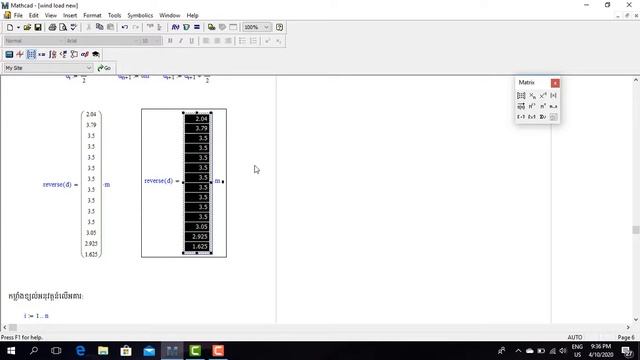This screenshot has height=360, width=640.
Task: Open Mail app from taskbar
Action: coord(149,351)
